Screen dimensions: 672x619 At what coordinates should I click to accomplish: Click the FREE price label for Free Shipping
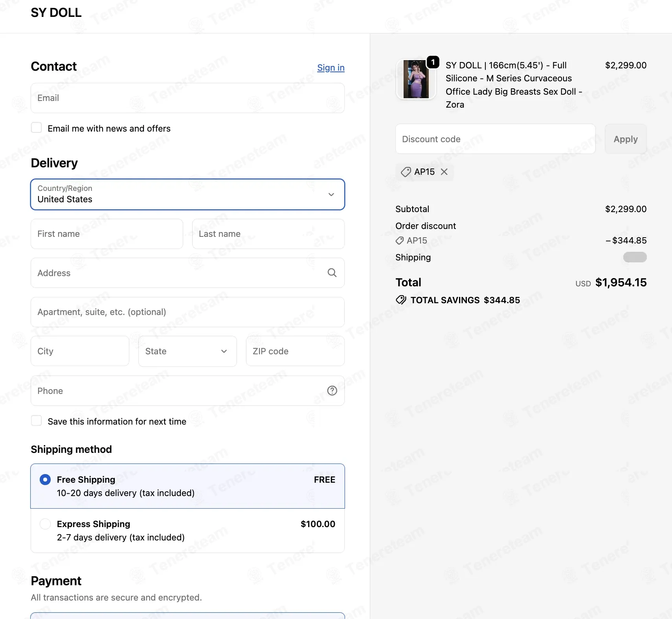325,480
